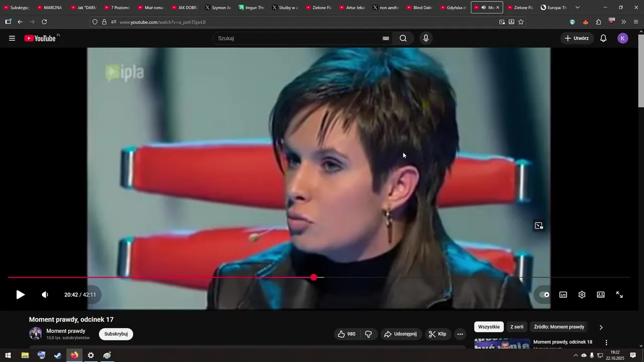Switch to the Blind Dating tab
The width and height of the screenshot is (644, 362).
pyautogui.click(x=419, y=8)
